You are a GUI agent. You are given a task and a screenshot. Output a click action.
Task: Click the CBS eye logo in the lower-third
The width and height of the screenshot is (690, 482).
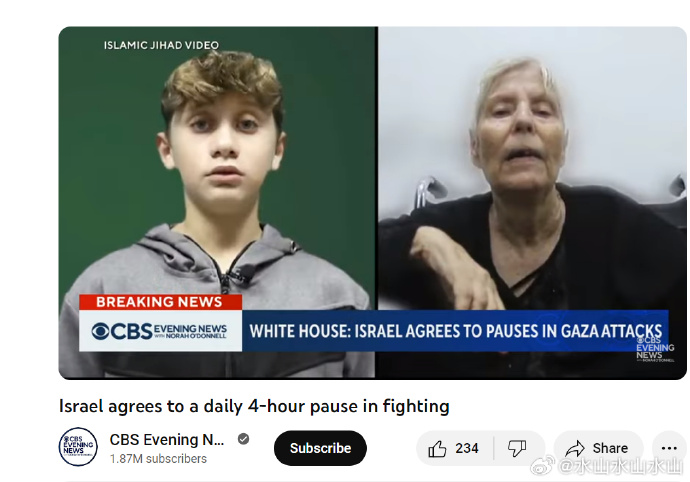[100, 331]
